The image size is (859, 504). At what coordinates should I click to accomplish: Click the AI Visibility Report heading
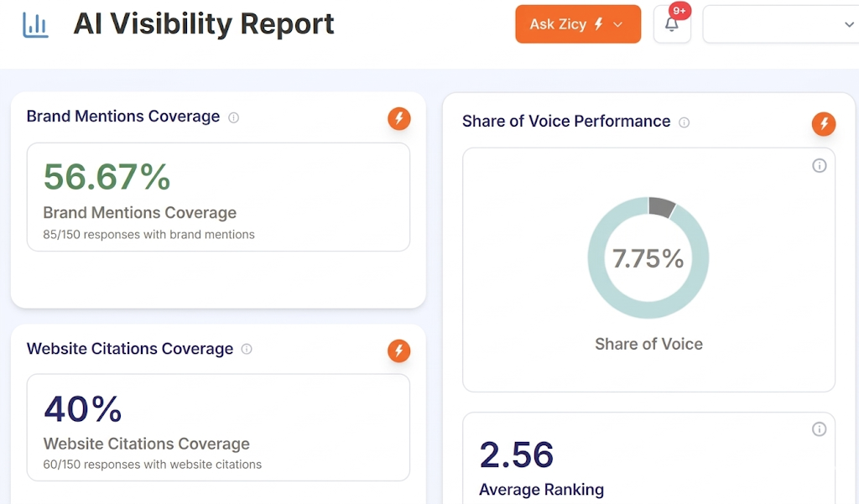click(x=203, y=24)
